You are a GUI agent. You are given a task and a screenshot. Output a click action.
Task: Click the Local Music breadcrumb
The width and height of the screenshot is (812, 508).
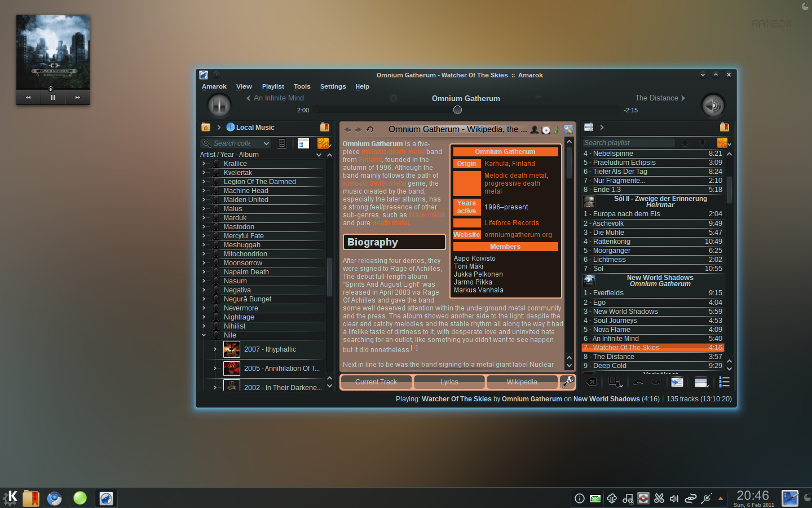pyautogui.click(x=250, y=128)
